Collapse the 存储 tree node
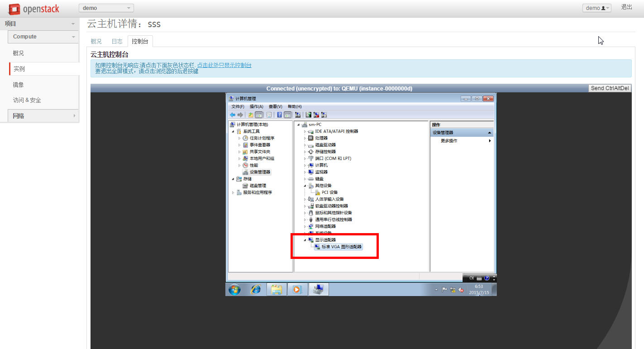Image resolution: width=644 pixels, height=349 pixels. point(233,179)
